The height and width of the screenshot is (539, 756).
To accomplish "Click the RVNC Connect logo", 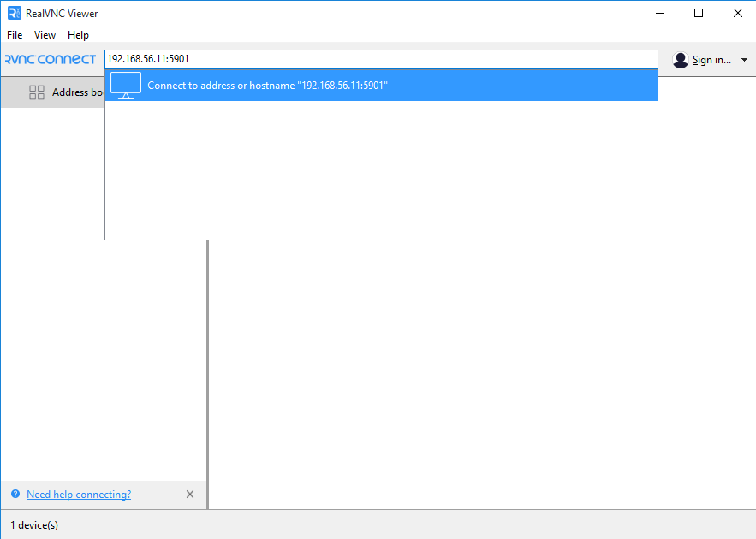I will click(x=51, y=59).
